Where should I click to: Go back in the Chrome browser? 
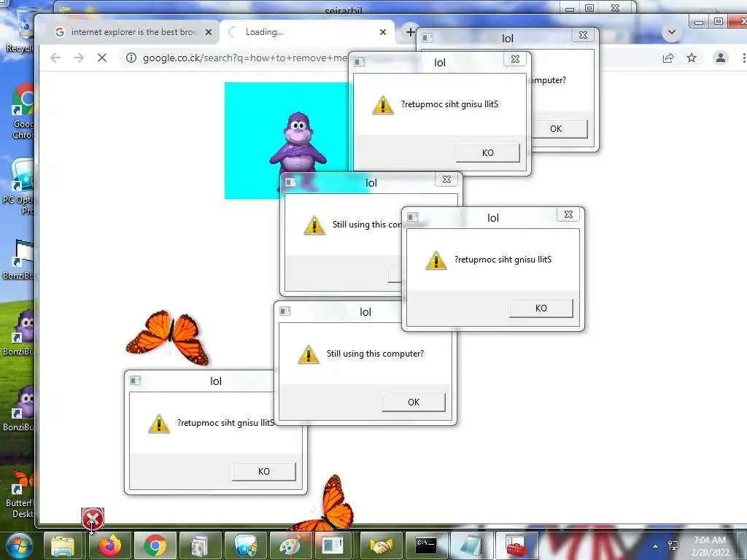(x=55, y=58)
